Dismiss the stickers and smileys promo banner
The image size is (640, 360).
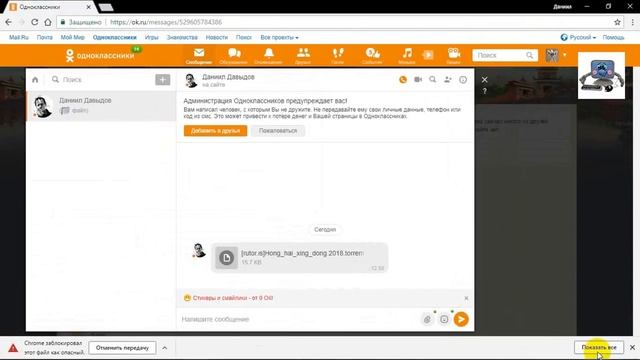pyautogui.click(x=466, y=298)
